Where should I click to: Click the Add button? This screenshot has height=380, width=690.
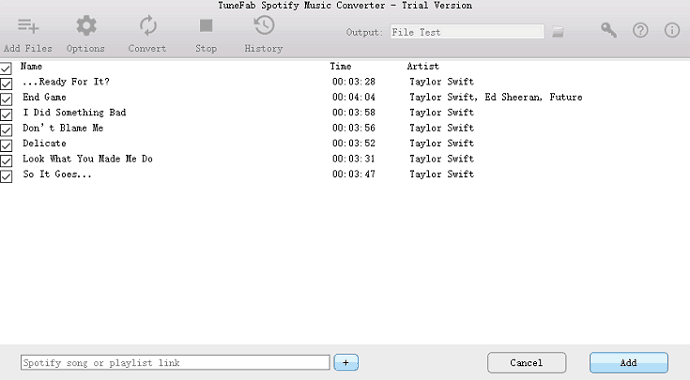point(629,363)
